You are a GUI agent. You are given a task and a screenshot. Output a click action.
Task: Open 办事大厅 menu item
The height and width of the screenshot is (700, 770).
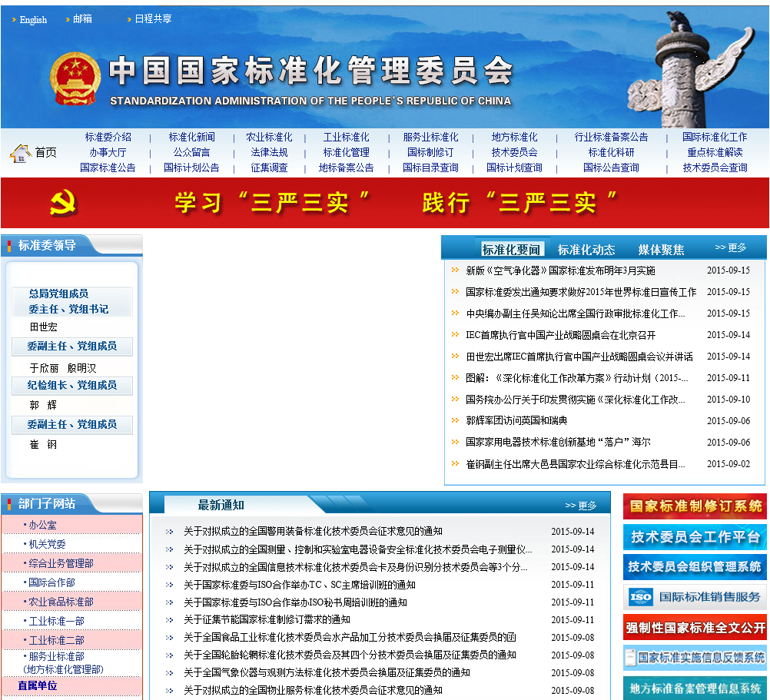click(x=108, y=152)
